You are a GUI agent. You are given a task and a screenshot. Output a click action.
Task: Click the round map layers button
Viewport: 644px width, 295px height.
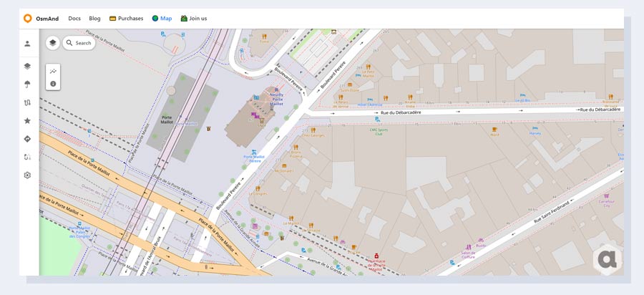click(x=52, y=43)
